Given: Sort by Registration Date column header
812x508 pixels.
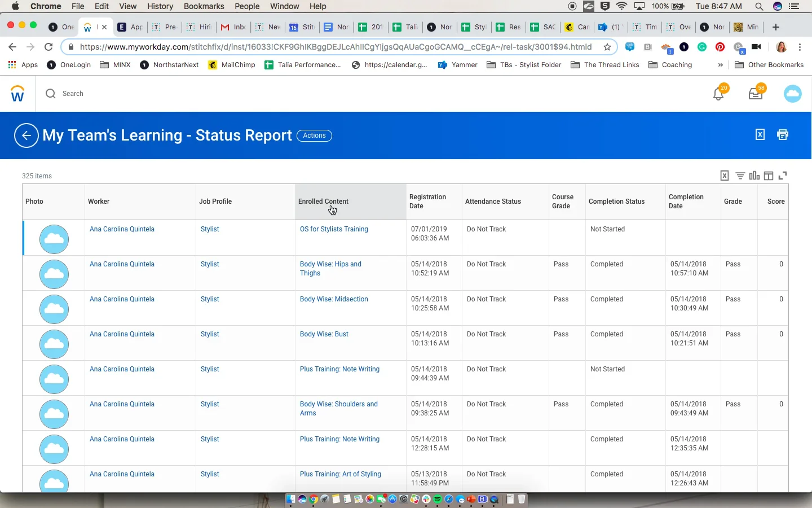Looking at the screenshot, I should tap(434, 202).
